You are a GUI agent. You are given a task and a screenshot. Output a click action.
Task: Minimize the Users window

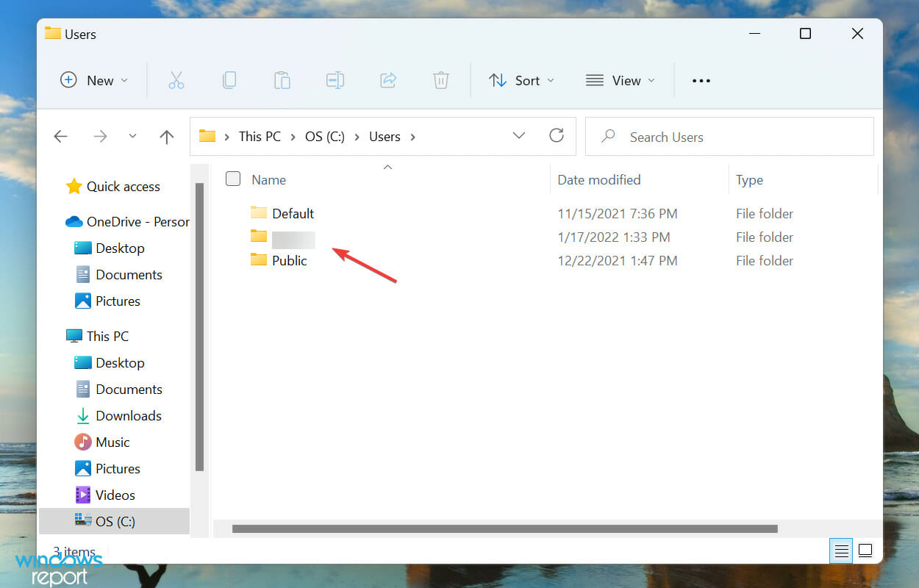753,34
